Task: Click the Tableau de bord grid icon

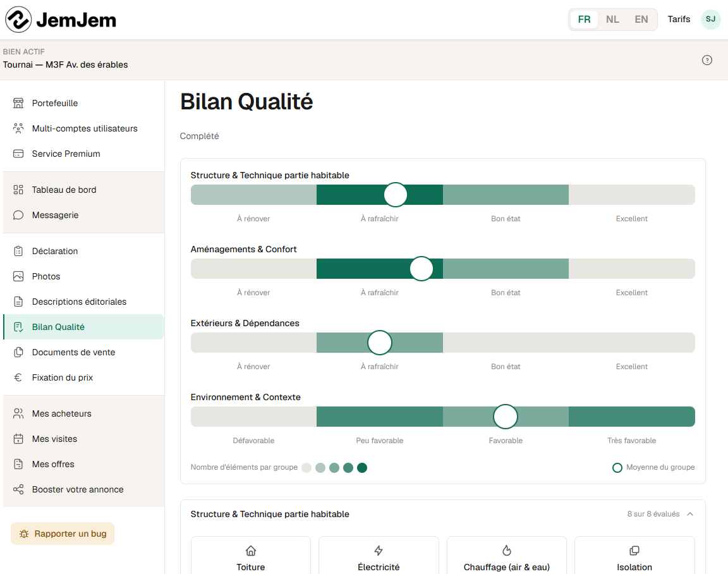Action: tap(18, 190)
